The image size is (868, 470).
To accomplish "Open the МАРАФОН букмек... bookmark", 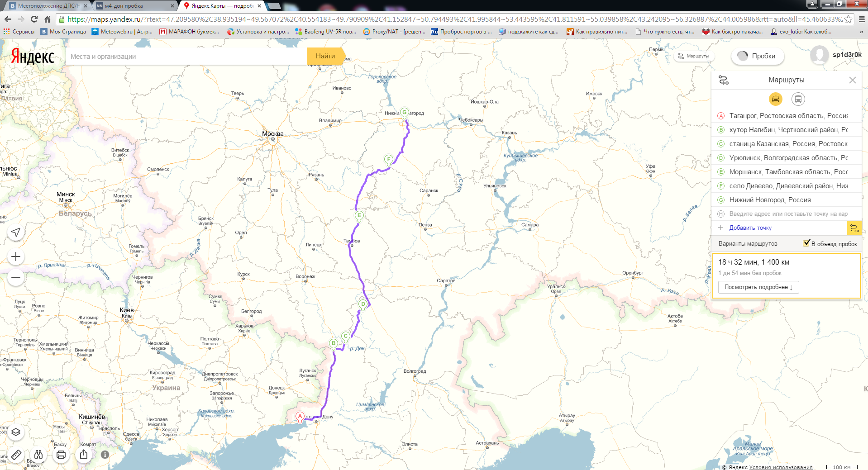I will pos(190,32).
